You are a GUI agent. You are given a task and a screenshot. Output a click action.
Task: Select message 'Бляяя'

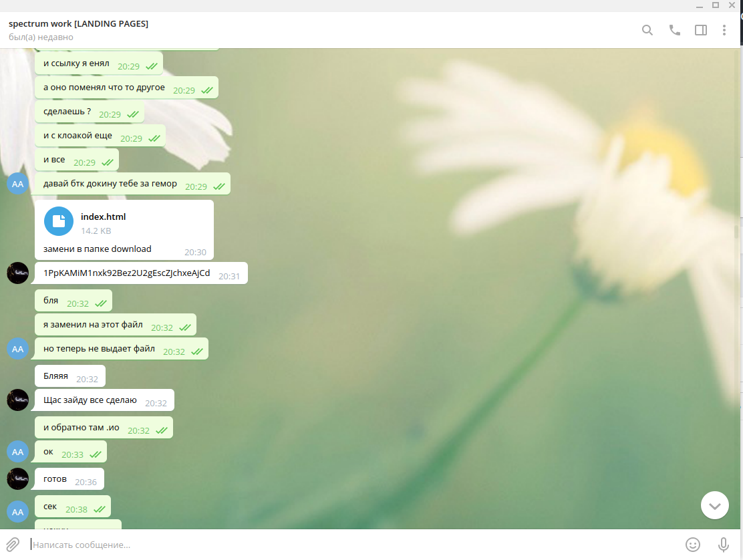(70, 376)
